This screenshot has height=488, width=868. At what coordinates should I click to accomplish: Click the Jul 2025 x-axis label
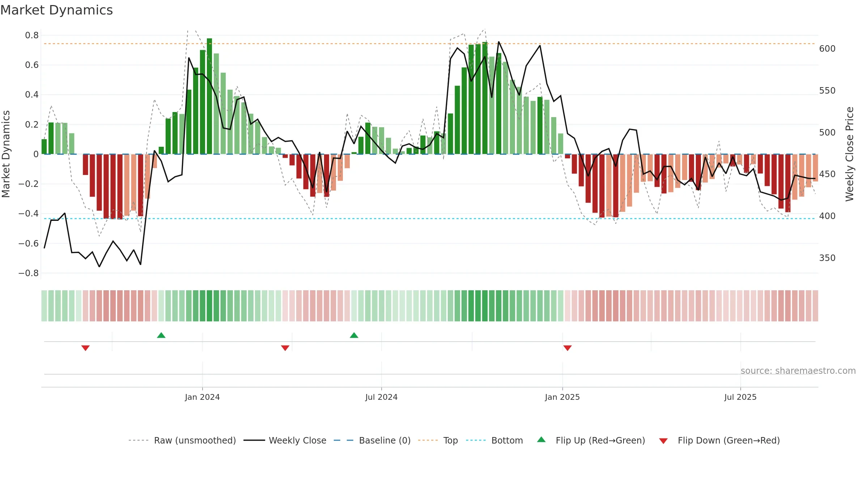tap(740, 397)
